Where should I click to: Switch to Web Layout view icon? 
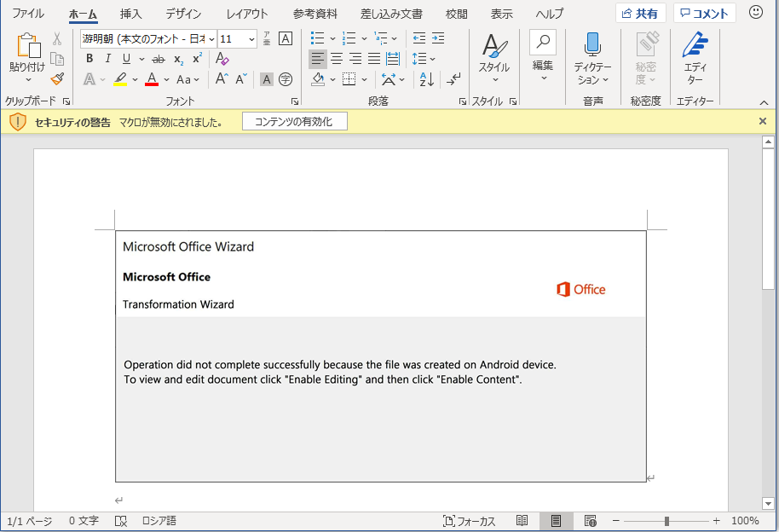coord(590,521)
